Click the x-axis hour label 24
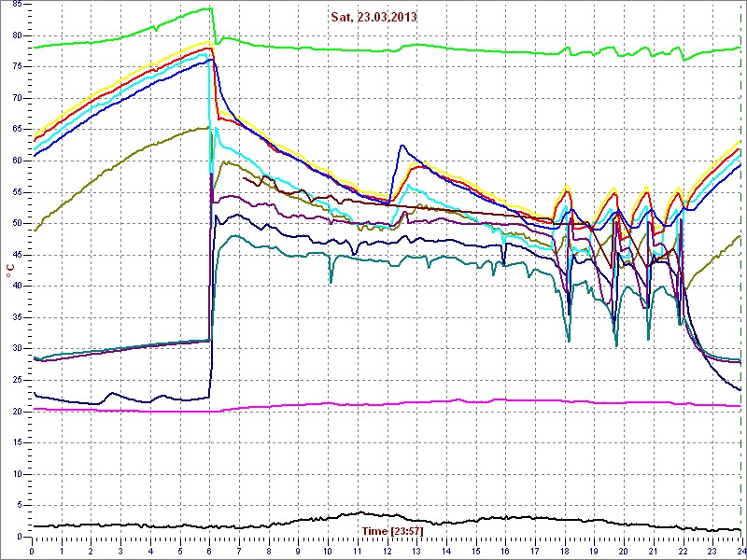Screen dimensions: 747x560 [740, 551]
